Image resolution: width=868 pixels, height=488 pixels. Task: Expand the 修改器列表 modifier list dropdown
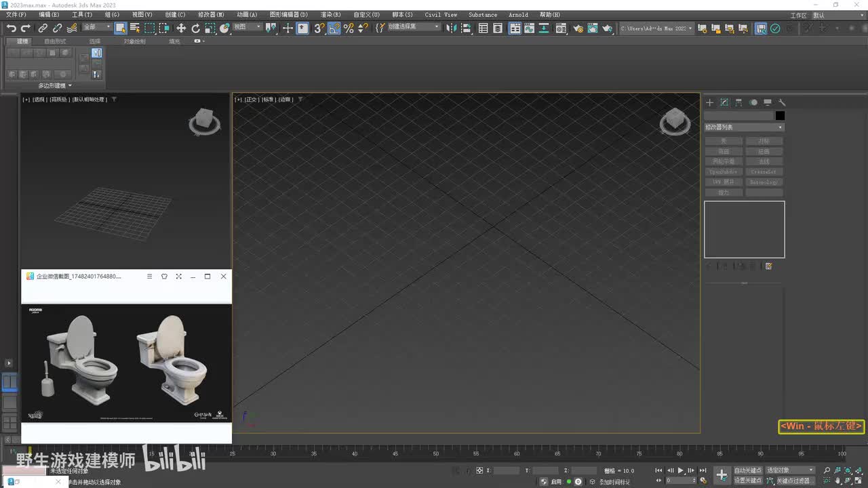pyautogui.click(x=744, y=127)
